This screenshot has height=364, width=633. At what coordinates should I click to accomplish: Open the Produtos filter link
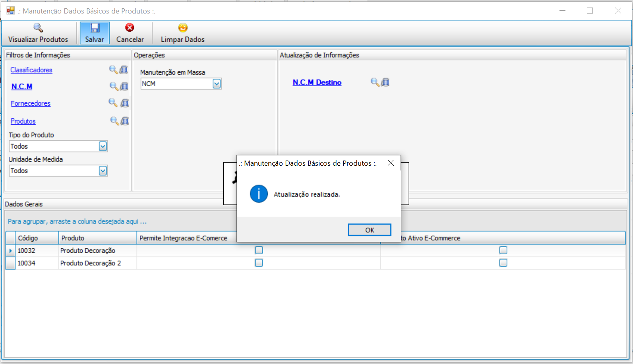click(23, 121)
